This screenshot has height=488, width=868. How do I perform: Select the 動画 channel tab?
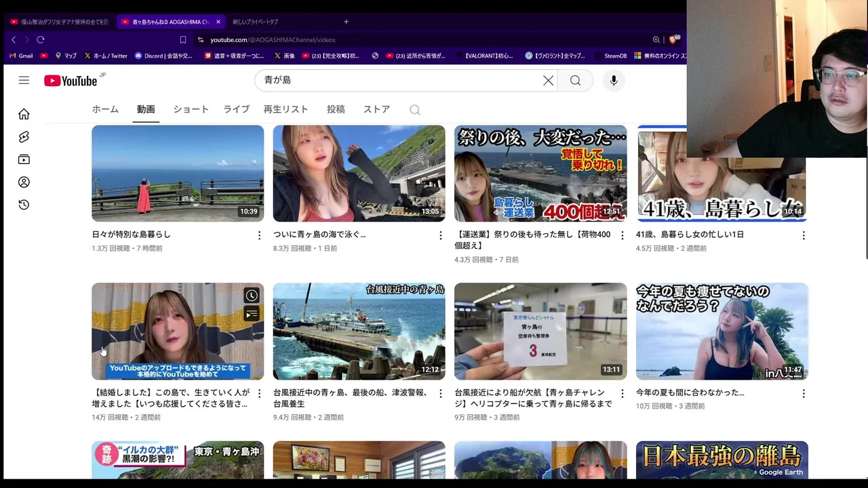tap(146, 109)
